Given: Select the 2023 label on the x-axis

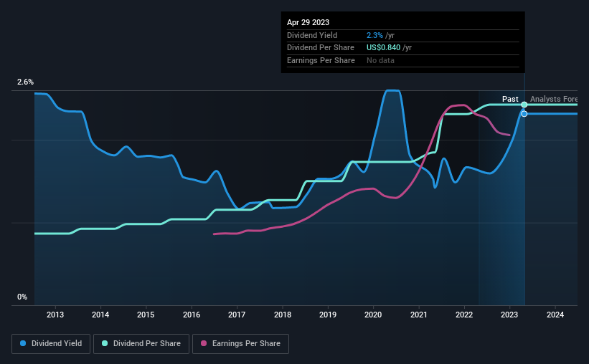Looking at the screenshot, I should coord(509,315).
